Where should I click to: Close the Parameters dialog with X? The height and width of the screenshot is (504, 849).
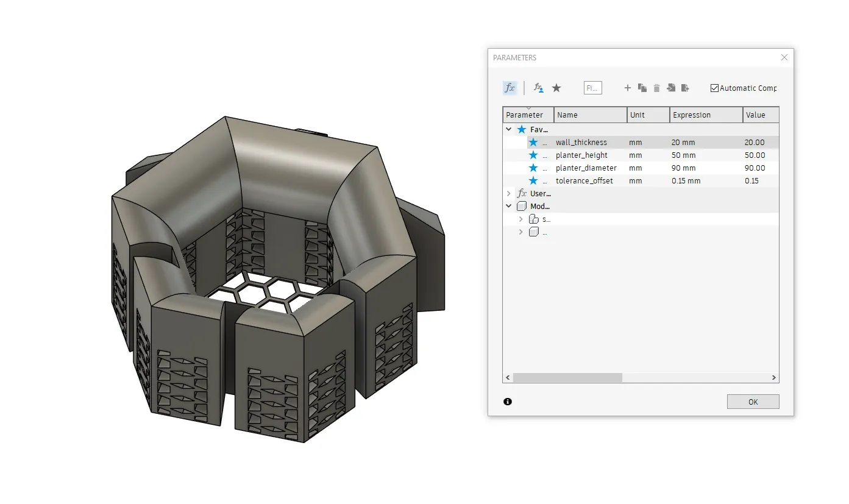[784, 57]
